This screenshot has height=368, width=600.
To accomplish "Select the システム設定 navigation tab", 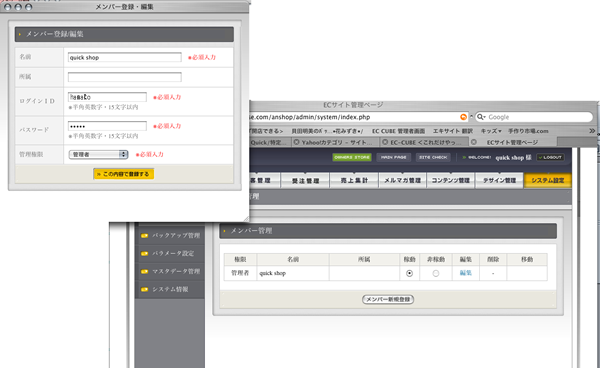I will [548, 181].
